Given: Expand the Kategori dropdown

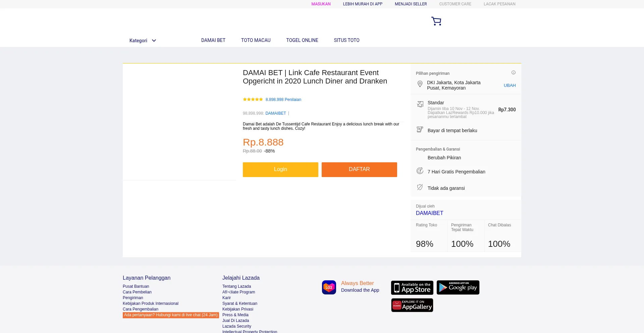Looking at the screenshot, I should click(x=143, y=41).
